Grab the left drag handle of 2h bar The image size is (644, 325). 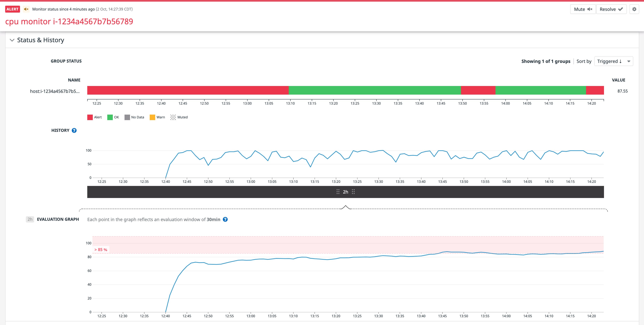pos(338,192)
